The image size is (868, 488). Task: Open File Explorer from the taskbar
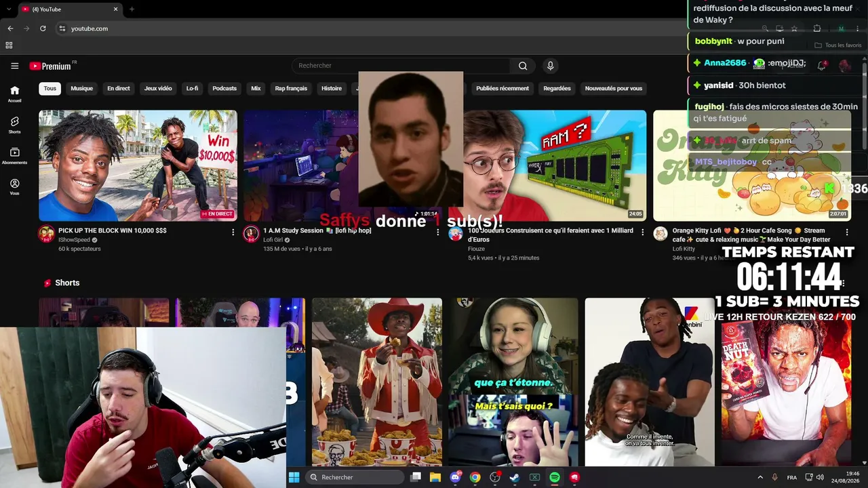[435, 477]
